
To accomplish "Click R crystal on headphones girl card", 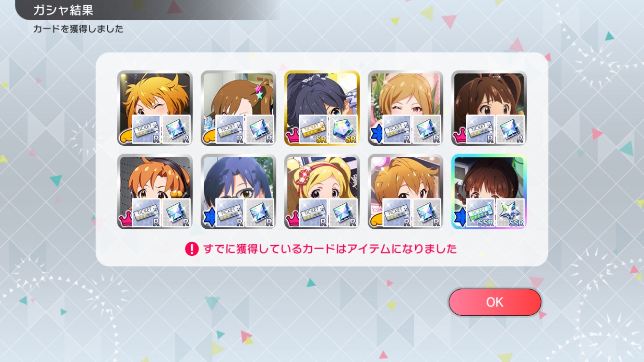I will pos(176,212).
